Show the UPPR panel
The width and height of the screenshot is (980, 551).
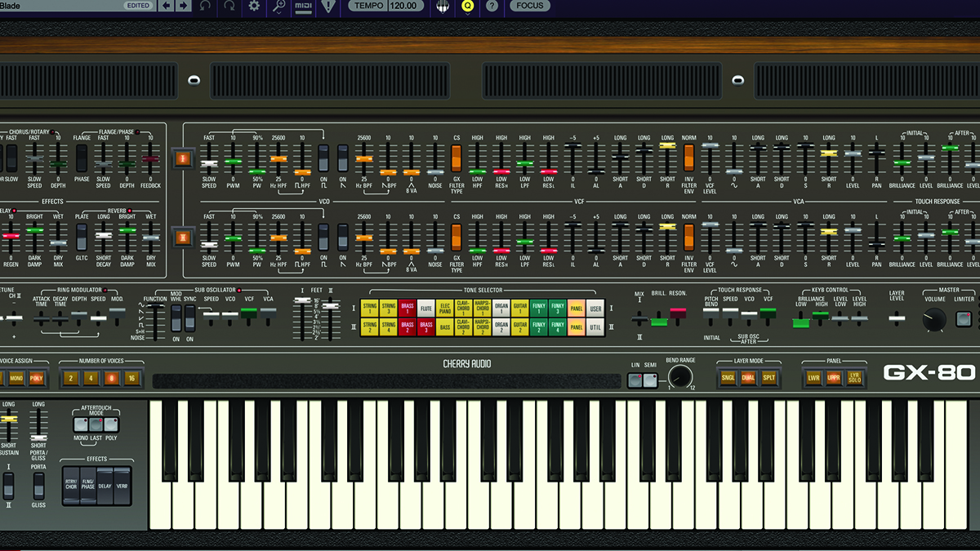pos(834,378)
